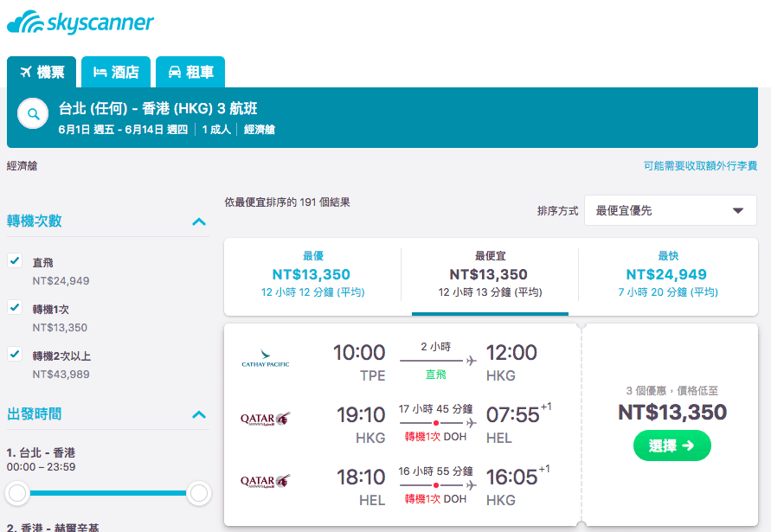Click the green 選擇 button
Screen dimensions: 771x532
[672, 445]
